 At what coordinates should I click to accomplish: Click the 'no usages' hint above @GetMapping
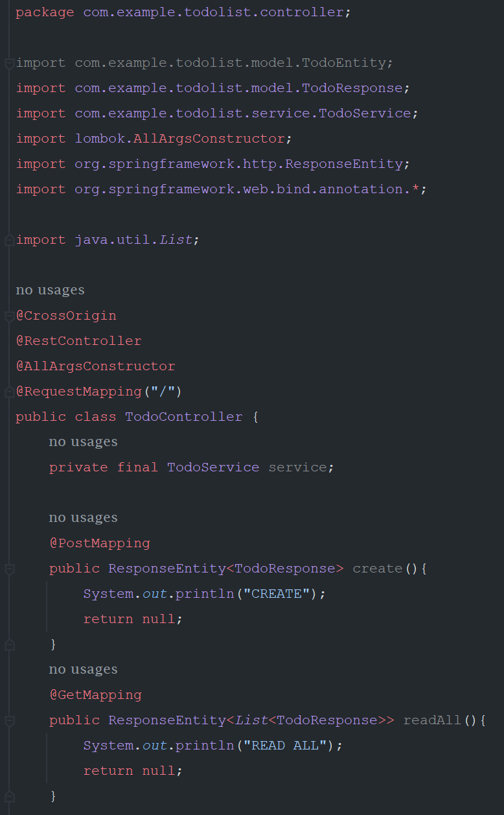click(83, 669)
